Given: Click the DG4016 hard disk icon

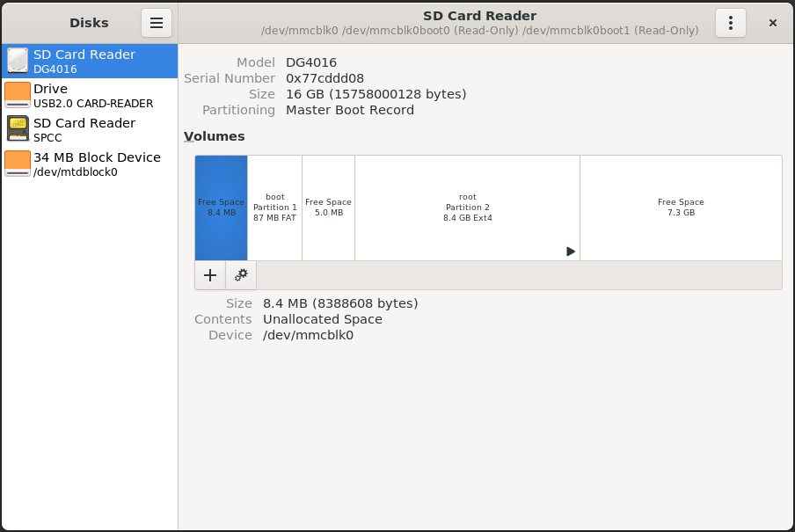Looking at the screenshot, I should pyautogui.click(x=18, y=61).
